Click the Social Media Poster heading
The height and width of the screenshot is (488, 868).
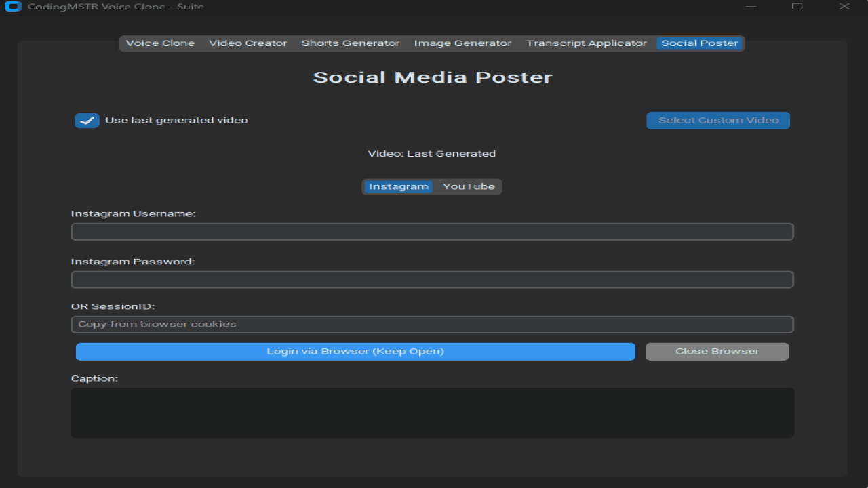(433, 77)
